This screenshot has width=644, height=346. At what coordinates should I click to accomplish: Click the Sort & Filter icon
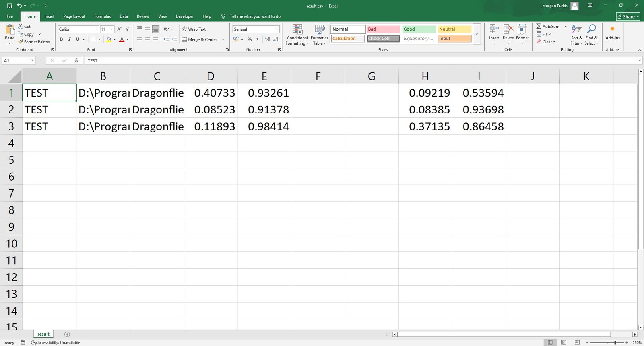pyautogui.click(x=576, y=29)
